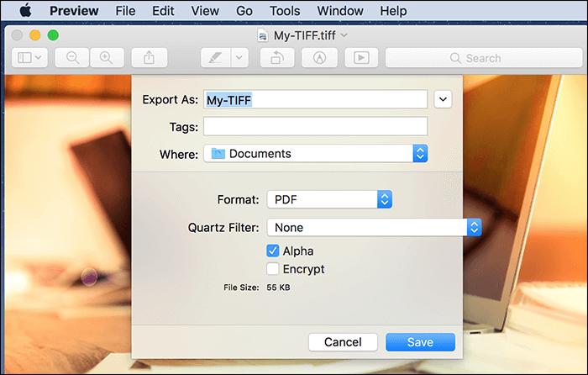The height and width of the screenshot is (375, 588).
Task: Show the Markup toolbar icon
Action: [319, 58]
